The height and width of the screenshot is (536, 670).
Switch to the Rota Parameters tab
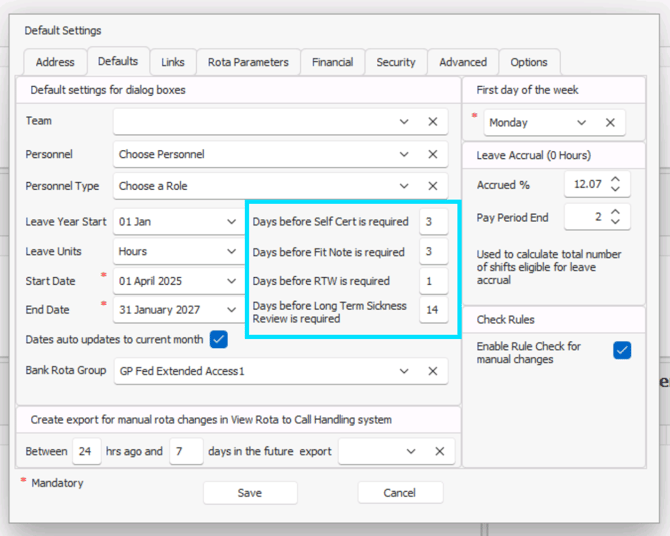(248, 62)
